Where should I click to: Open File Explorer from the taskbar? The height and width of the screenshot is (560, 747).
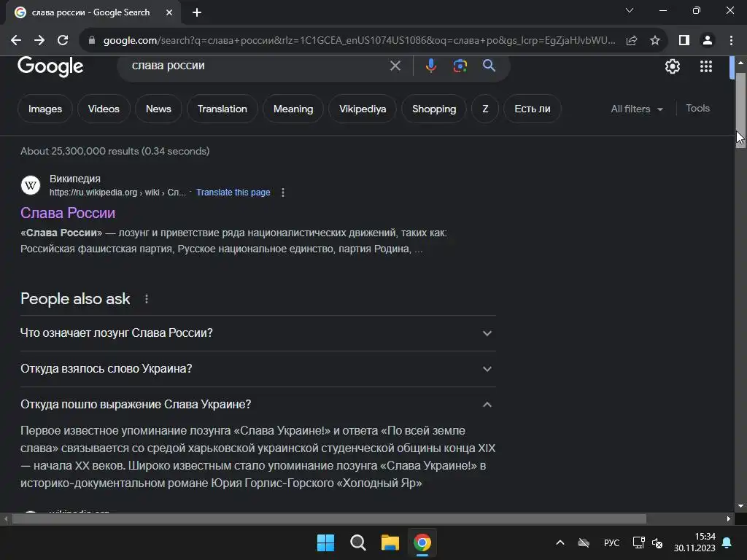[390, 542]
